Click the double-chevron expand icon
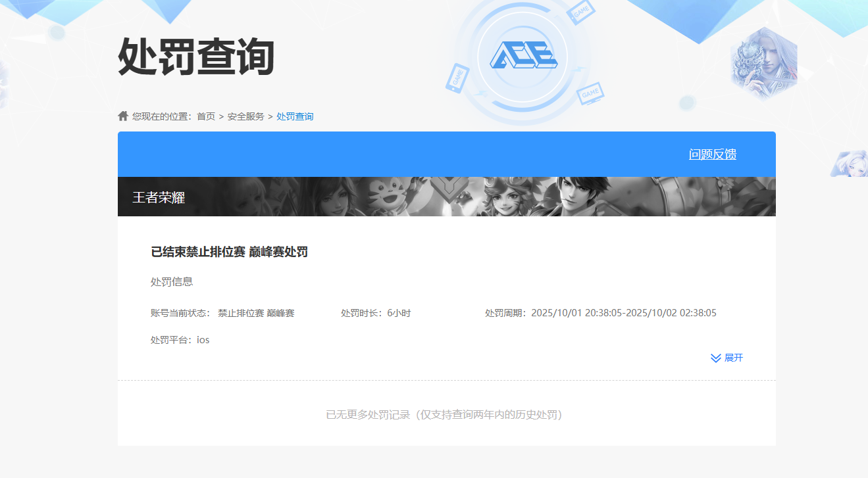This screenshot has height=478, width=868. coord(716,358)
